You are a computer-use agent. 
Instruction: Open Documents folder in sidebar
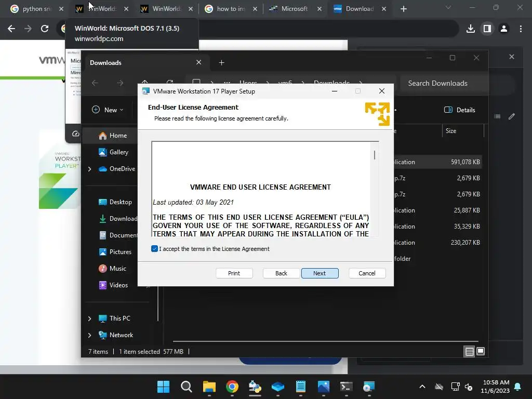click(x=118, y=235)
